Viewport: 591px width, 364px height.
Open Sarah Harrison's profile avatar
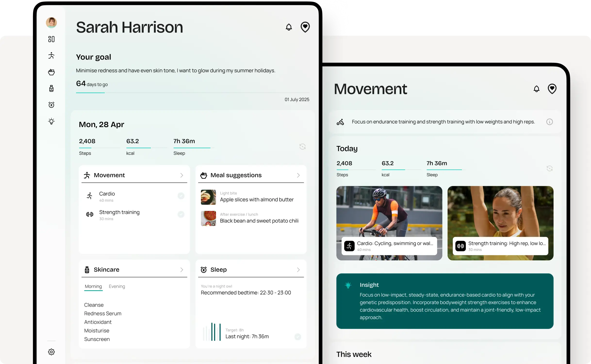coord(51,23)
